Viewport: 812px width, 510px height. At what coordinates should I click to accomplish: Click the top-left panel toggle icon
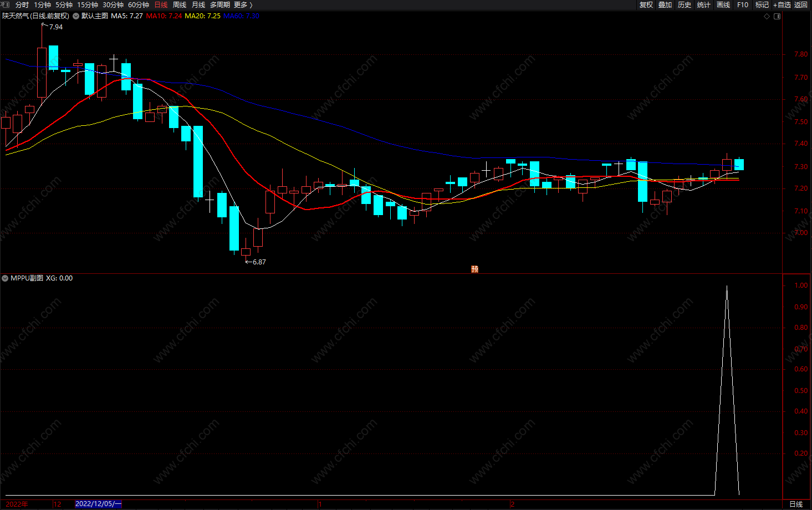click(6, 4)
